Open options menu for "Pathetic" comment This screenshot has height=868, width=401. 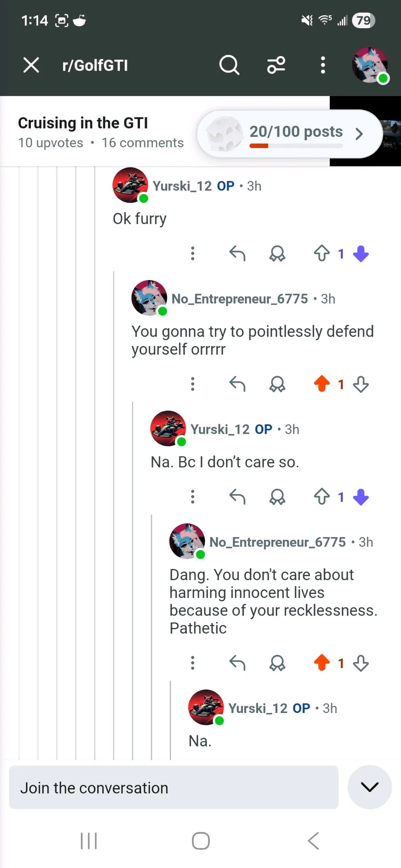click(x=192, y=663)
